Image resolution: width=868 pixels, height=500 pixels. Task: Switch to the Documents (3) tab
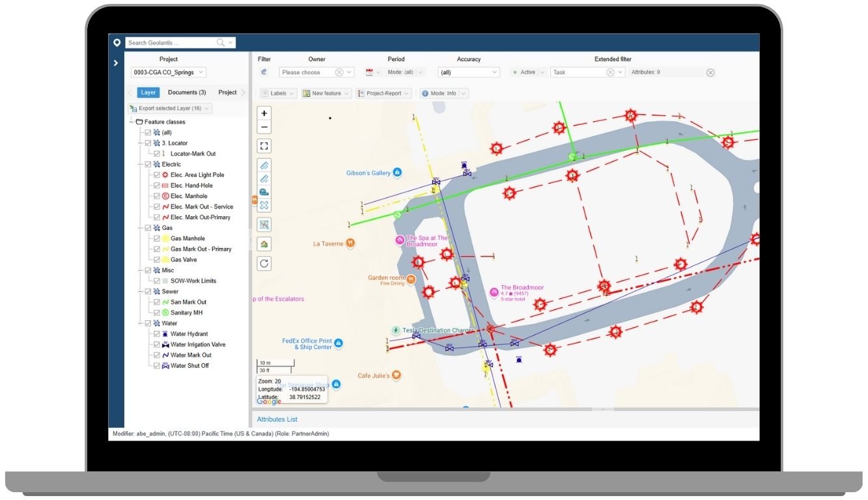187,92
